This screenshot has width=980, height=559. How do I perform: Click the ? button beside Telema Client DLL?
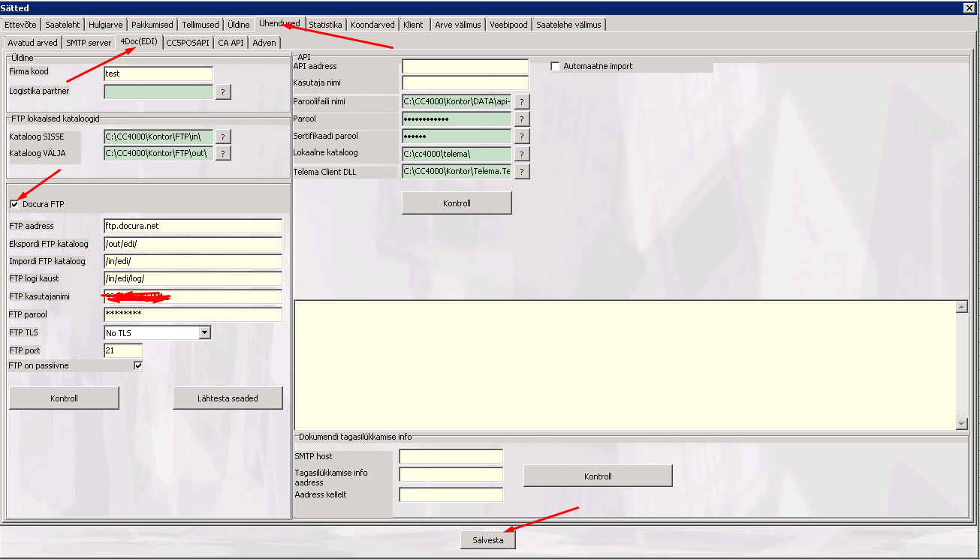(521, 171)
